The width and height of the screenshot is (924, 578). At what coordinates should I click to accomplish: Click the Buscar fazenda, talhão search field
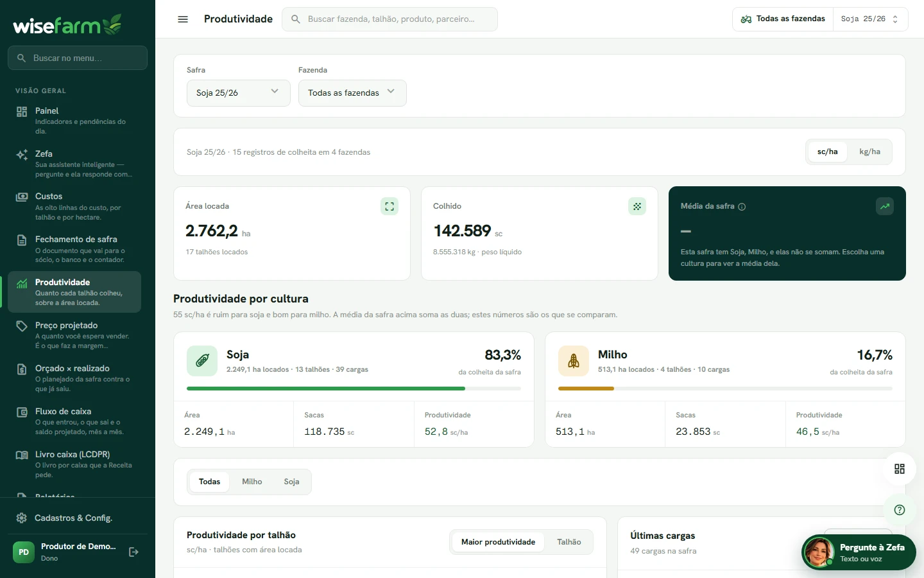pyautogui.click(x=389, y=19)
